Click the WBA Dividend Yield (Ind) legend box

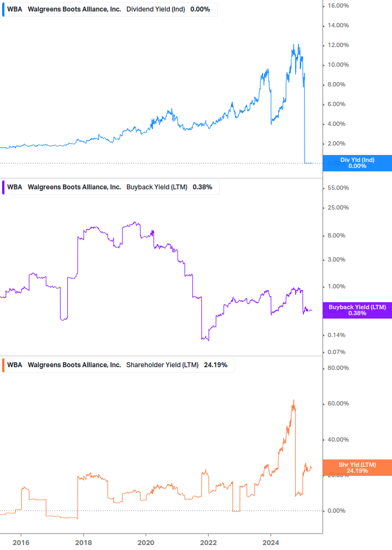(110, 9)
